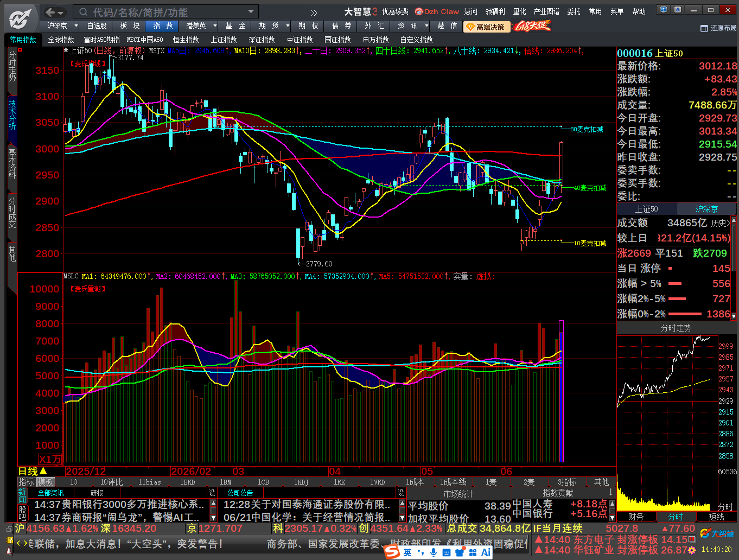Click the shirt skin icon on the IME bar
This screenshot has width=739, height=560.
(x=460, y=552)
